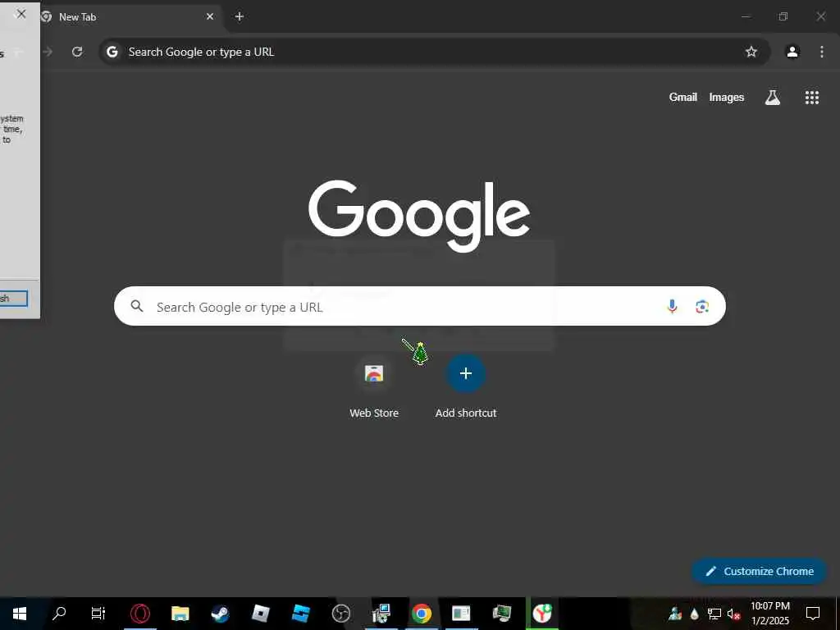Restore down the Chrome window
The image size is (840, 630).
(783, 16)
